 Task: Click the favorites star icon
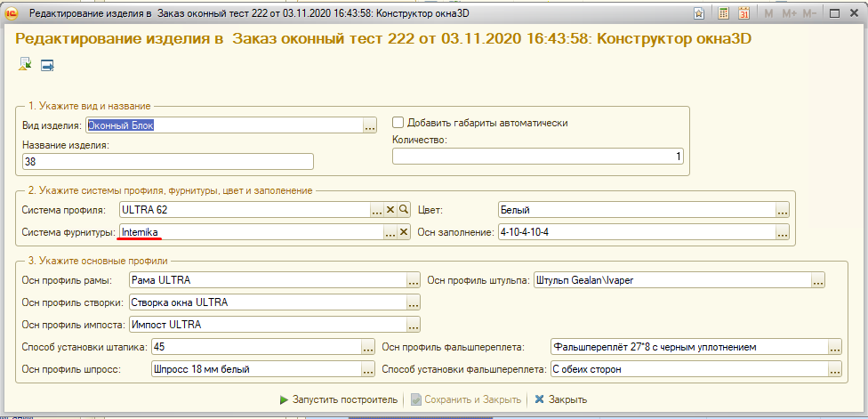tap(700, 13)
